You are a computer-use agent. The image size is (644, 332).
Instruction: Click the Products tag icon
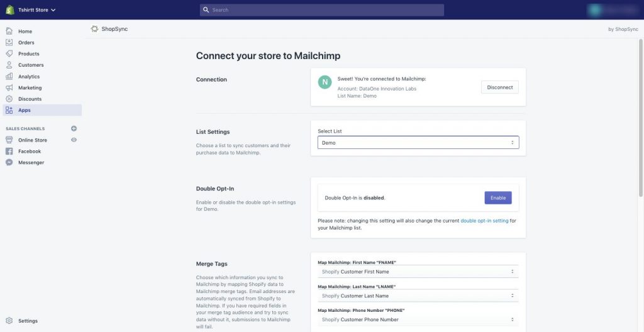pos(9,53)
